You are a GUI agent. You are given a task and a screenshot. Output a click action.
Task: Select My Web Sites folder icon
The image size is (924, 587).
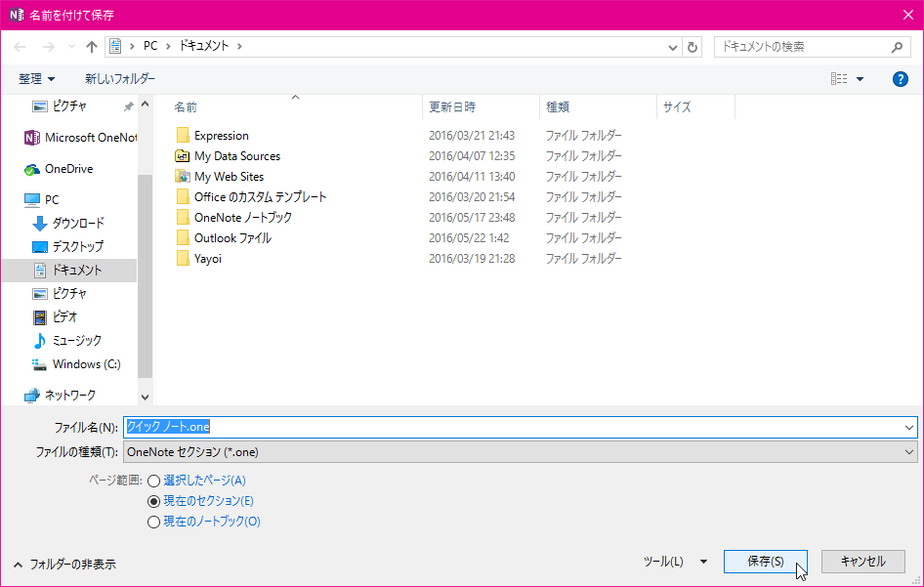pyautogui.click(x=183, y=176)
